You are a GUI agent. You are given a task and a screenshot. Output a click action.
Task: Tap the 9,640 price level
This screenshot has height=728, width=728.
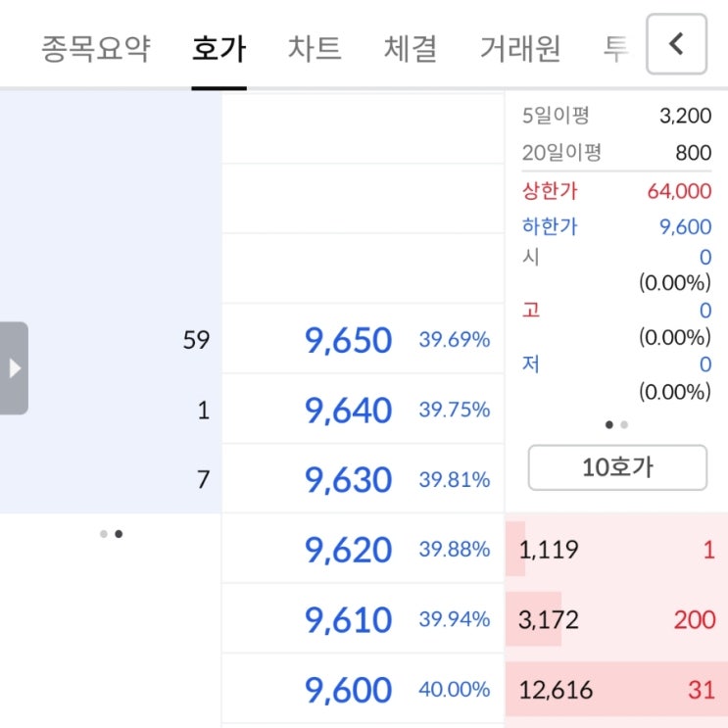coord(349,410)
